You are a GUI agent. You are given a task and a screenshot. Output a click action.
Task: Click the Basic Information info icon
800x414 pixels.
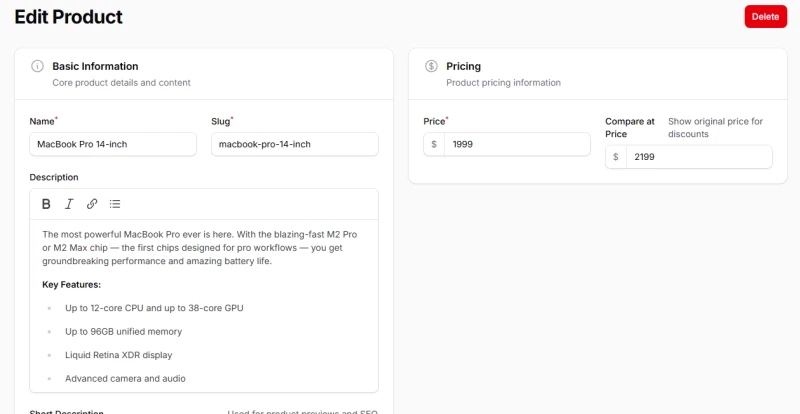[x=37, y=66]
